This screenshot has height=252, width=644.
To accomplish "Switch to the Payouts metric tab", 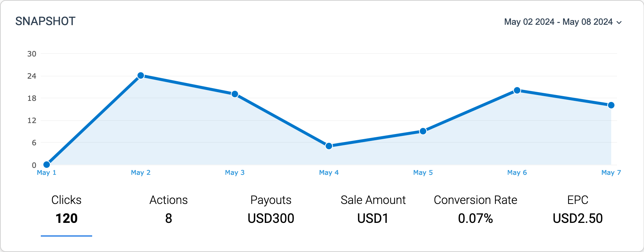I will 271,200.
